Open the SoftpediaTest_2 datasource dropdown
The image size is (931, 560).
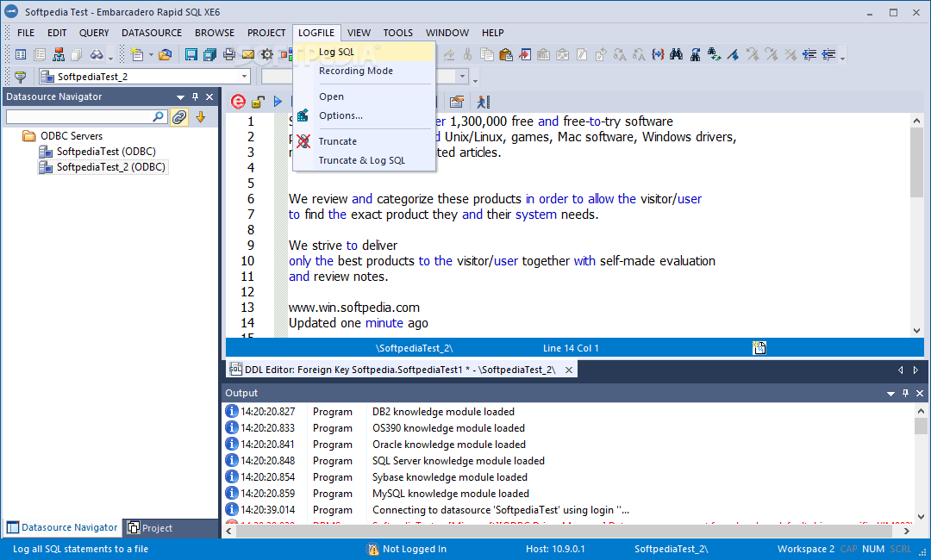click(244, 77)
